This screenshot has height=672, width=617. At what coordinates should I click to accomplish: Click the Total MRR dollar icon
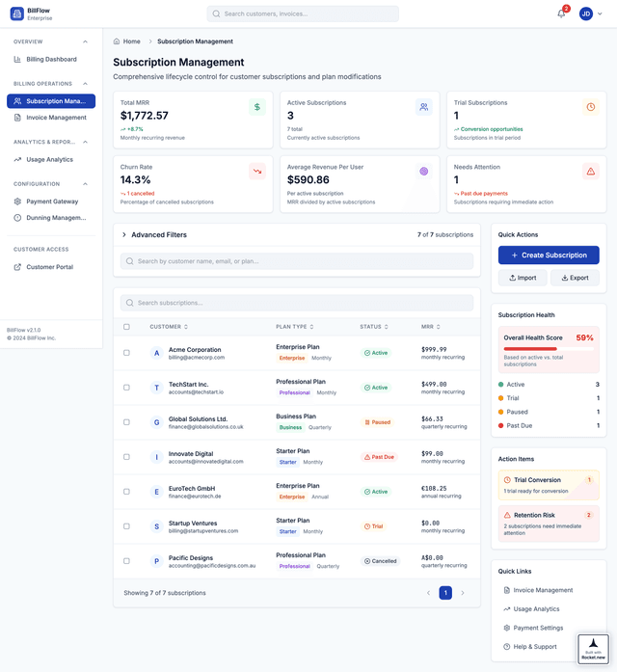tap(257, 107)
